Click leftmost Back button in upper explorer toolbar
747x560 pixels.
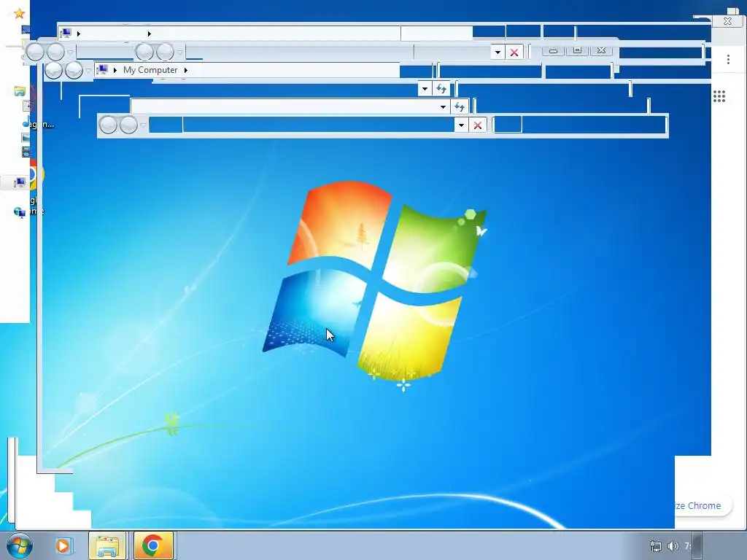point(35,52)
